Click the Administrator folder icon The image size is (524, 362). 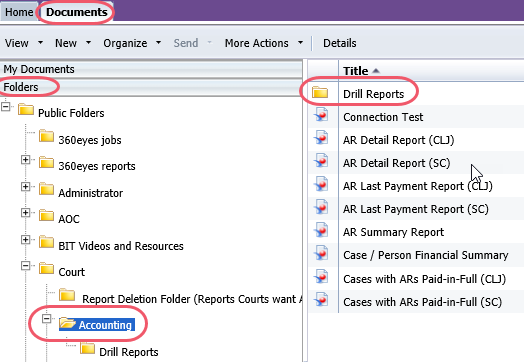click(x=46, y=189)
